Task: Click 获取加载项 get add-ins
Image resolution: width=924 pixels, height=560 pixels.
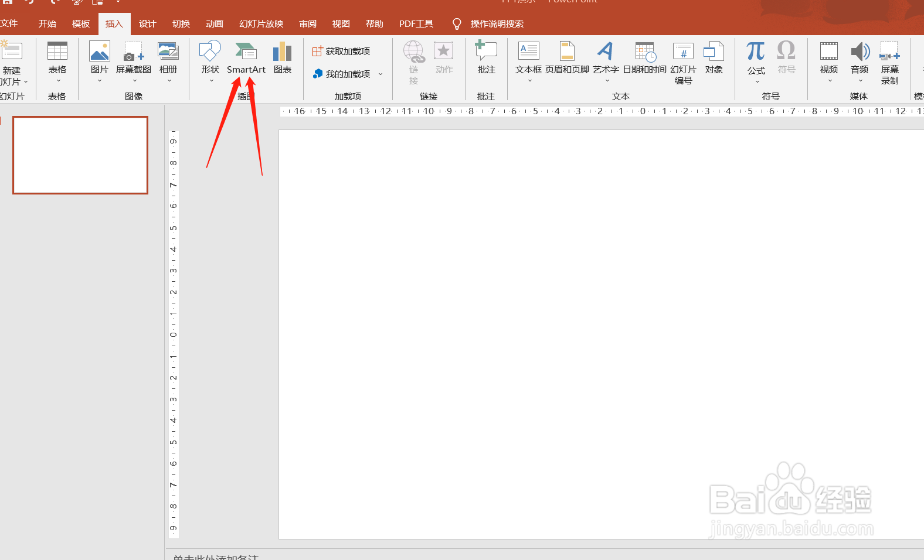Action: pyautogui.click(x=341, y=51)
